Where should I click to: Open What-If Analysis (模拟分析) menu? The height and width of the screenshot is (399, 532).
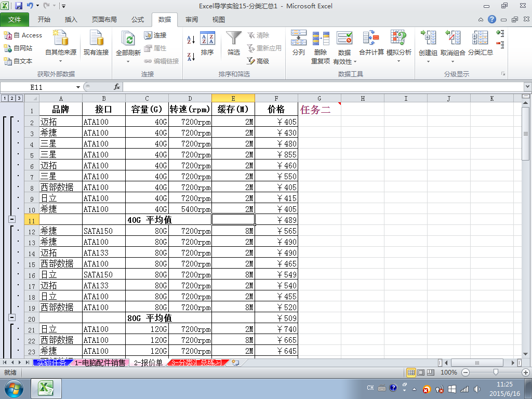(399, 47)
